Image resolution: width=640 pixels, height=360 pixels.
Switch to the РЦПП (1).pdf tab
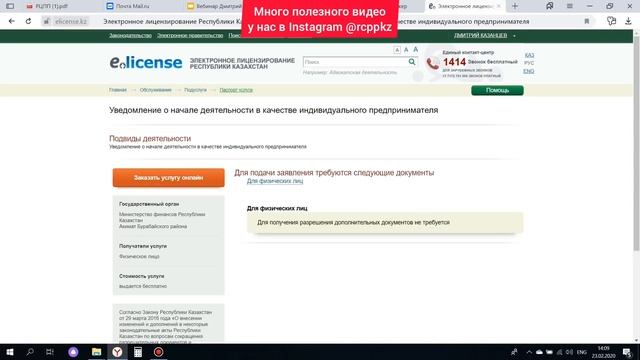click(x=51, y=6)
